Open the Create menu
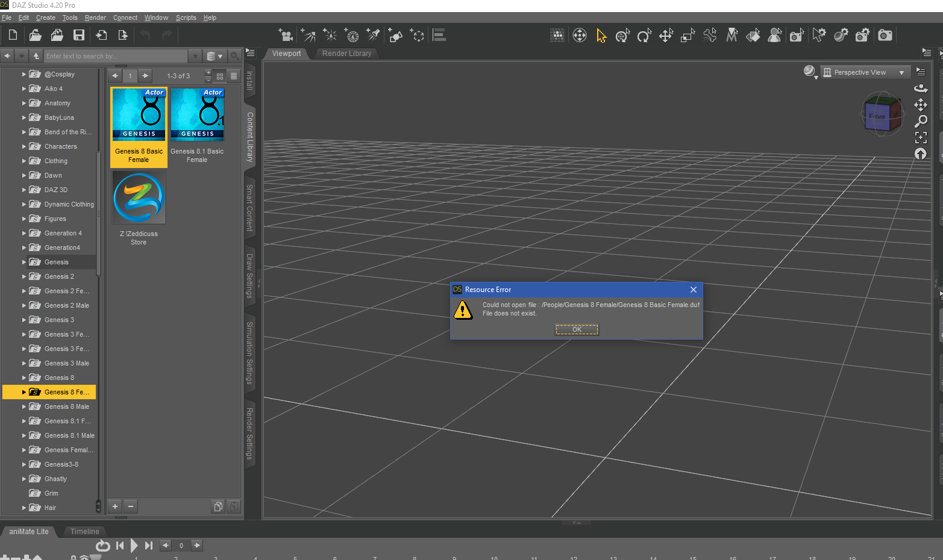This screenshot has height=560, width=943. 46,17
